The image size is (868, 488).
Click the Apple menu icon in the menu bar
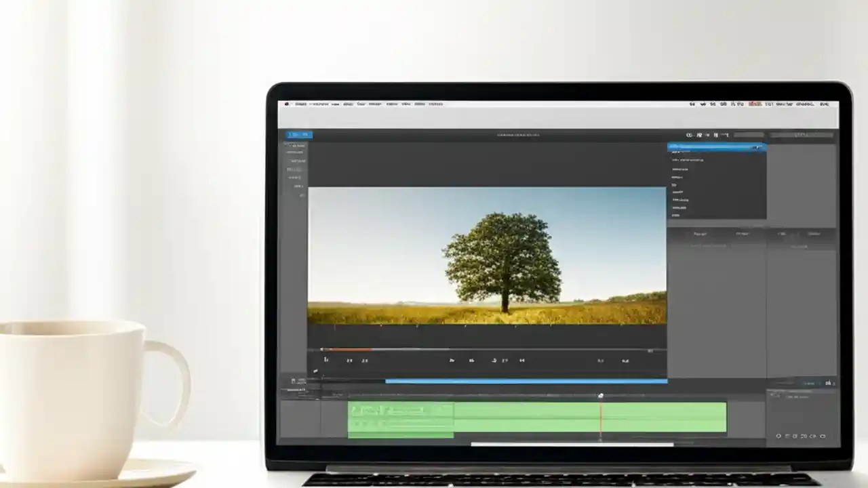click(x=288, y=104)
